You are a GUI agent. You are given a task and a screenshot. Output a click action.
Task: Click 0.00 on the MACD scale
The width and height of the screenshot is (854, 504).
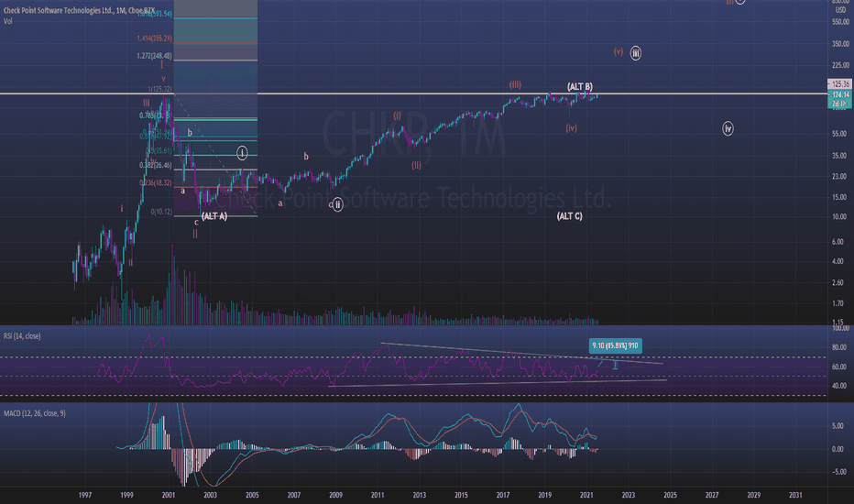coord(840,450)
